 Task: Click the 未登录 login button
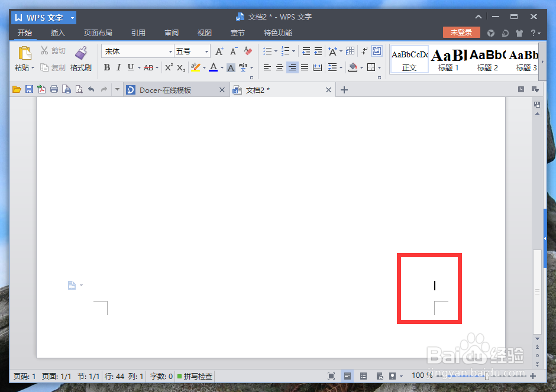coord(461,33)
